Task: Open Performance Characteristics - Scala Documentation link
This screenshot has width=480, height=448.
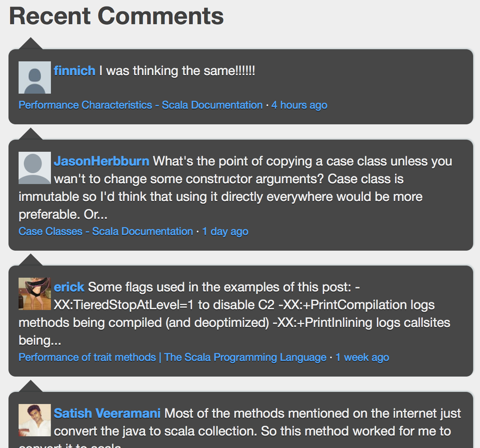Action: coord(141,105)
